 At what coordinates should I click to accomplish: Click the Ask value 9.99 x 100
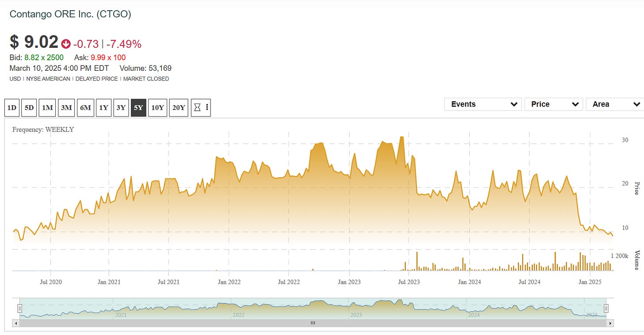click(108, 58)
